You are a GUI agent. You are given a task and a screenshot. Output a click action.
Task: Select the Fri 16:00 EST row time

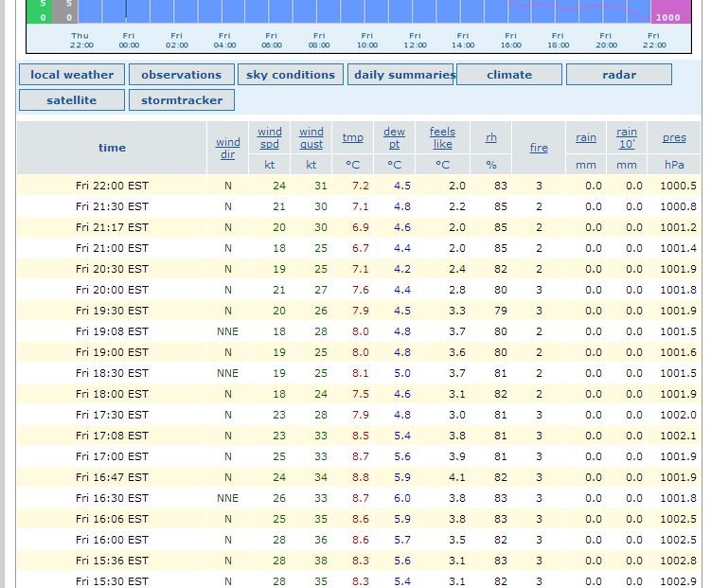pyautogui.click(x=112, y=540)
